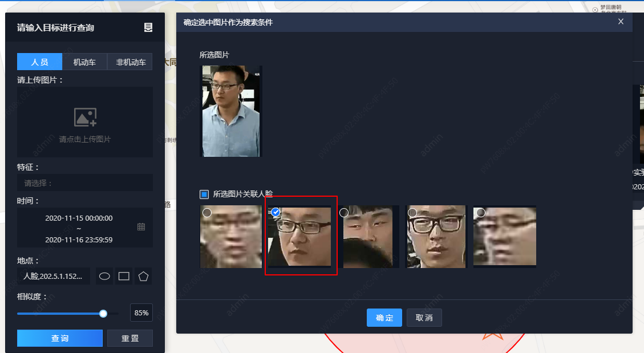Click the 请点击上传图片 upload text
The image size is (644, 353).
85,139
